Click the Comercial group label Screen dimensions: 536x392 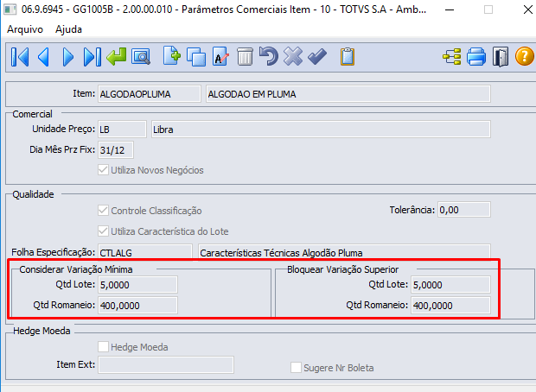pos(33,114)
